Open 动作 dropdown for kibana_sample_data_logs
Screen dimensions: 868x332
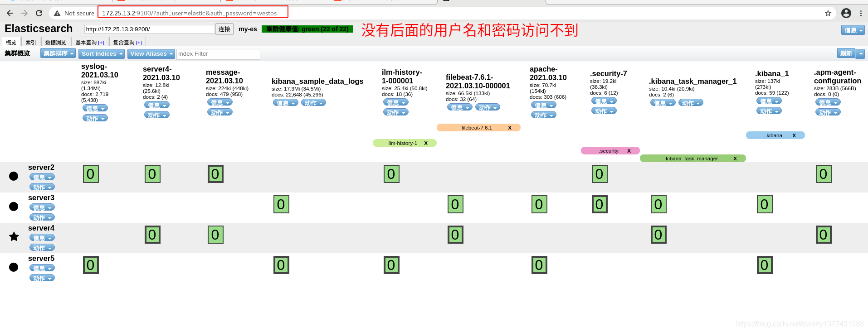point(314,103)
